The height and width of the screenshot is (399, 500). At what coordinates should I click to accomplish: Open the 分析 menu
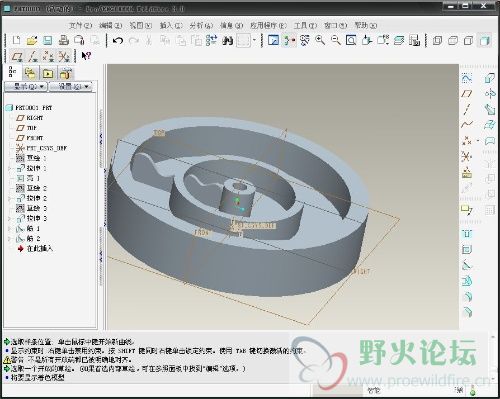click(201, 25)
